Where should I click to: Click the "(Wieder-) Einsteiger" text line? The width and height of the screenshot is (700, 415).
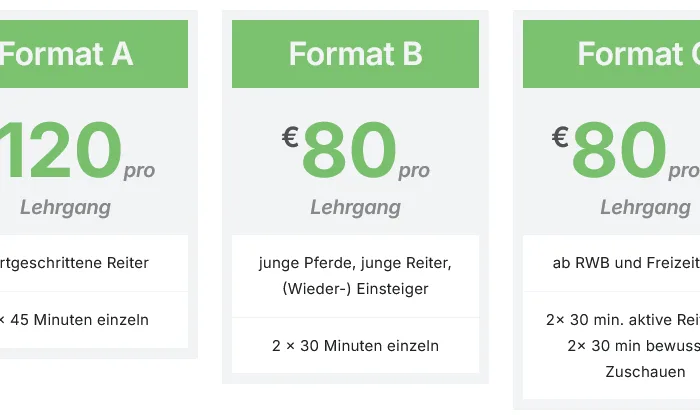(x=355, y=289)
